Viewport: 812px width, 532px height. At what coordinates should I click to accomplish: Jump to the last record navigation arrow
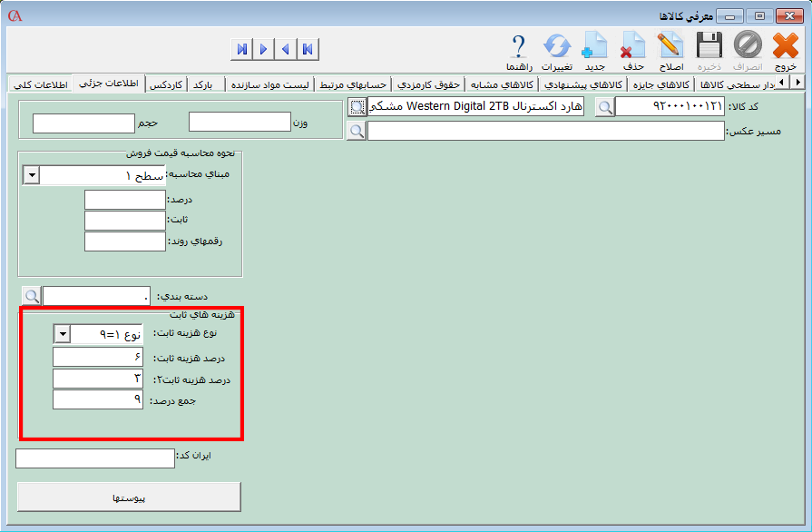coord(241,49)
